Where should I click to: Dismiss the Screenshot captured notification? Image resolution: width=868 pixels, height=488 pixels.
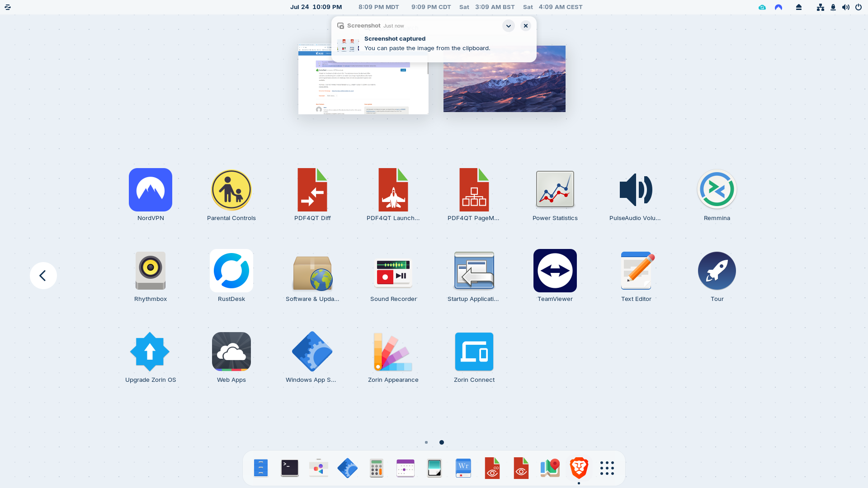coord(526,26)
